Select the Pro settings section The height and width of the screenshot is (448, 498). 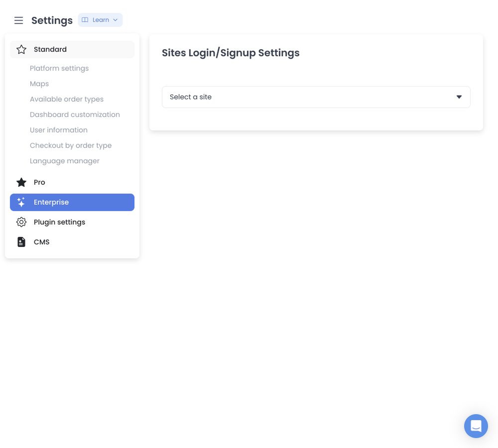point(72,182)
